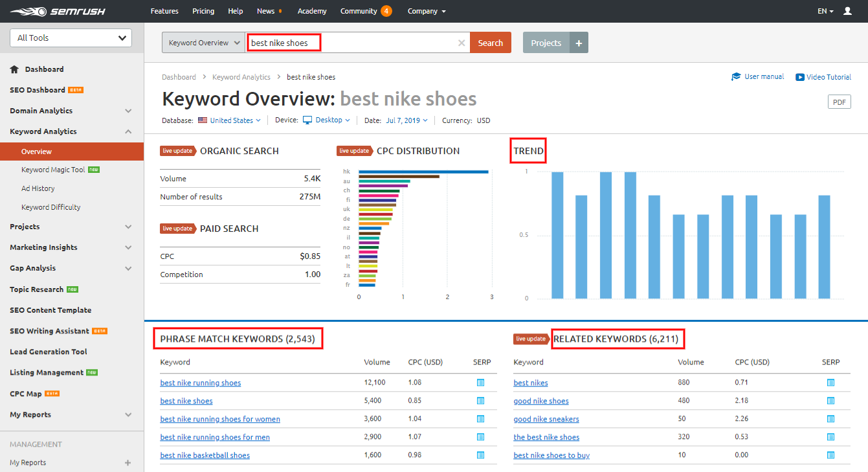Open the best nike running shoes link

tap(201, 383)
